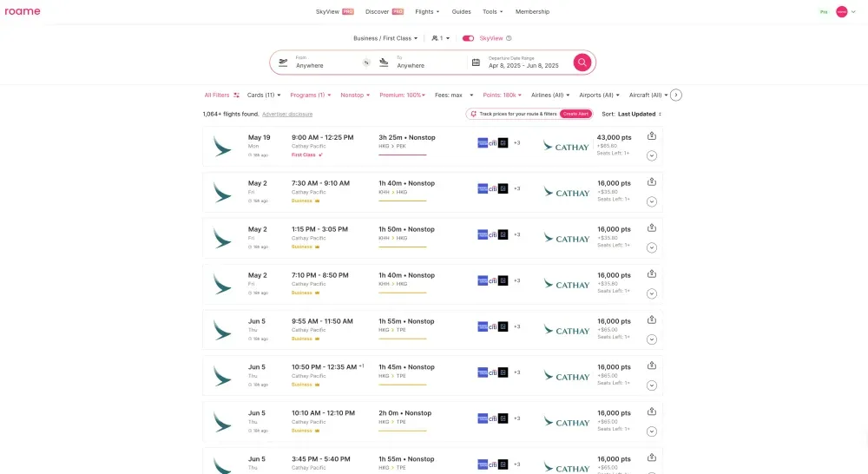This screenshot has width=868, height=474.
Task: Toggle the SkyView switch off
Action: click(469, 38)
